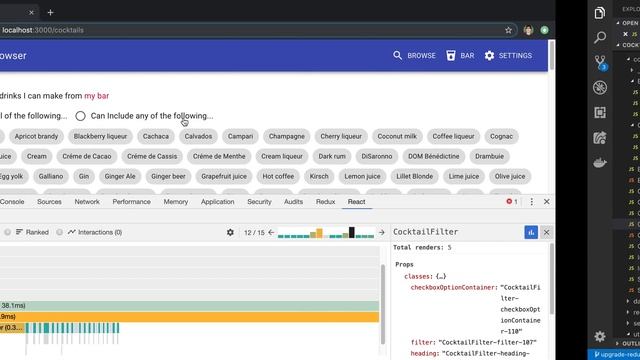This screenshot has height=360, width=640.
Task: Select the React DevTools tab
Action: click(356, 202)
